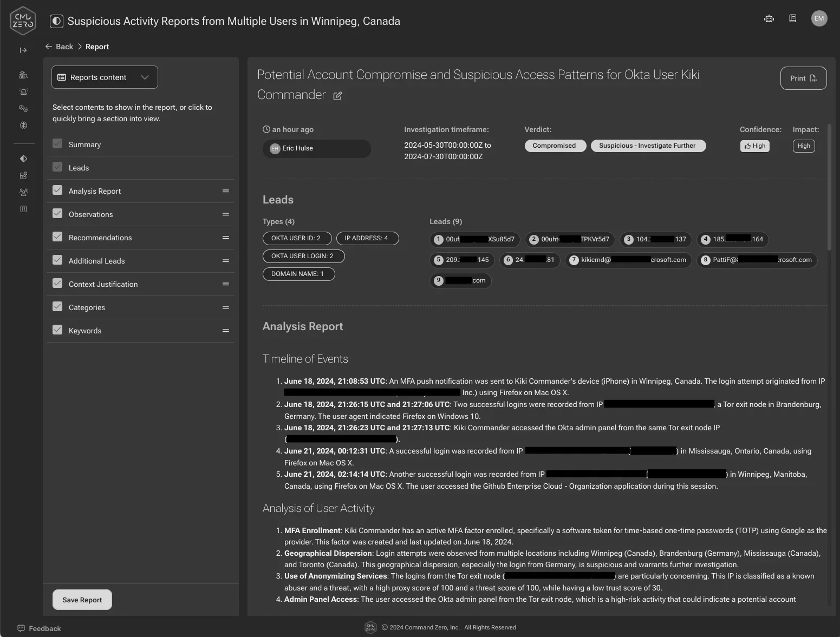Select the OKTA USER LOGIN: 2 chip
This screenshot has width=840, height=637.
click(x=303, y=256)
